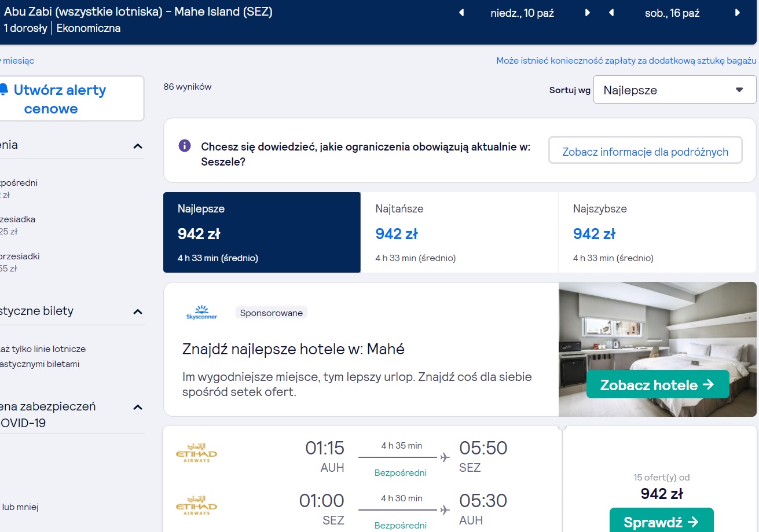759x532 pixels.
Task: Click the Sprawdź button for 942 zł offer
Action: (x=662, y=520)
